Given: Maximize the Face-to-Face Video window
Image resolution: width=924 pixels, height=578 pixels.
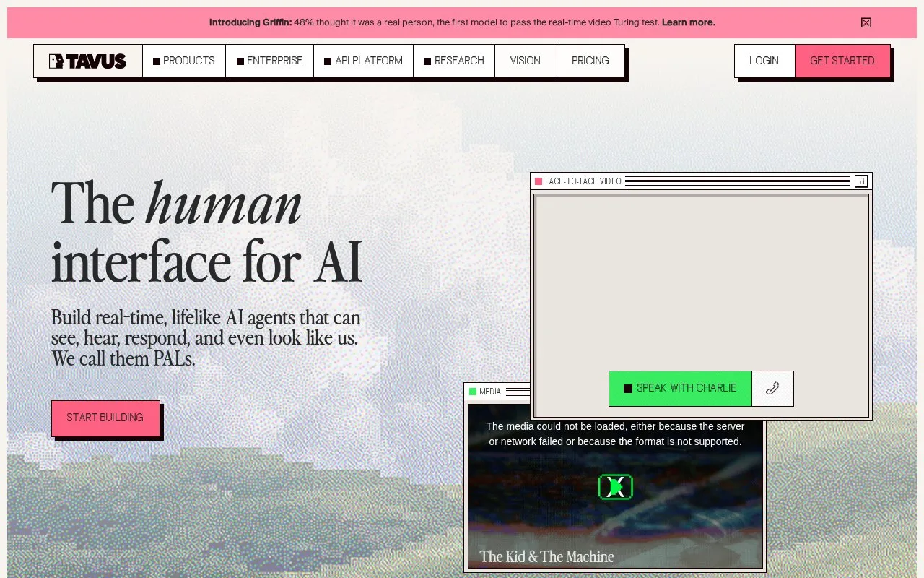Looking at the screenshot, I should click(860, 181).
